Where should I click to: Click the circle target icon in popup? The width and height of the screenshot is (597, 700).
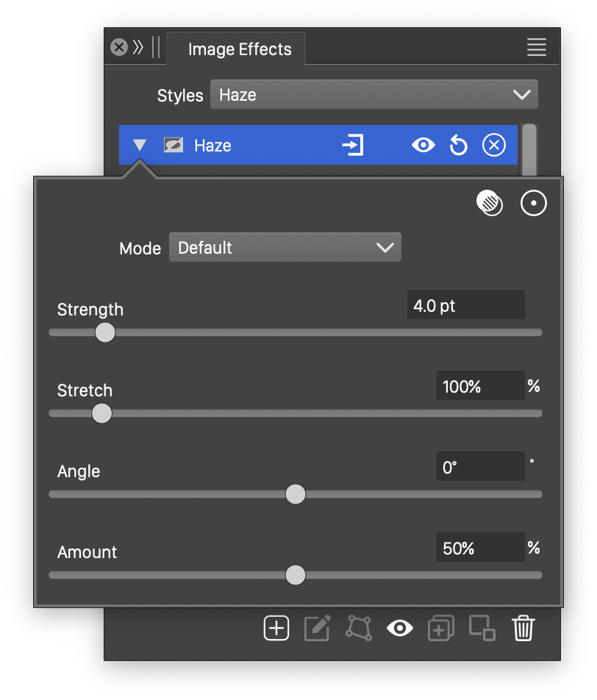click(534, 203)
